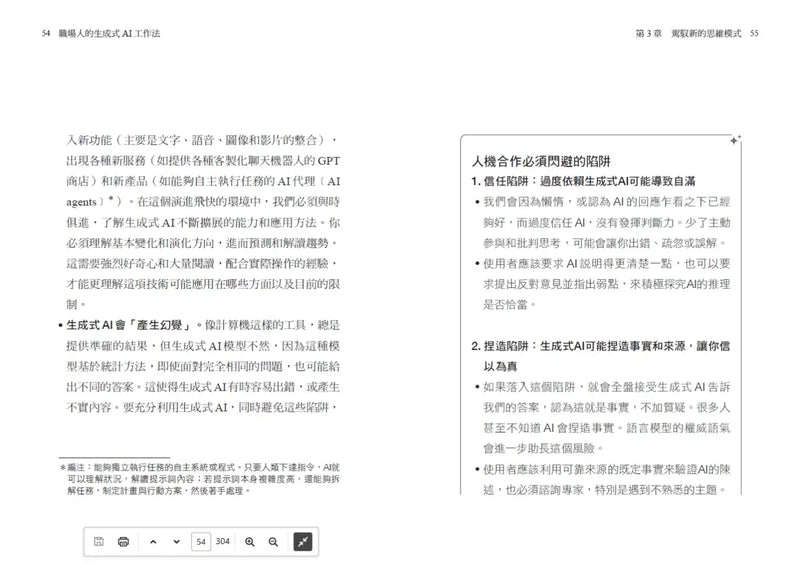The image size is (800, 576).
Task: Zoom out using the magnifier minus icon
Action: [x=273, y=542]
